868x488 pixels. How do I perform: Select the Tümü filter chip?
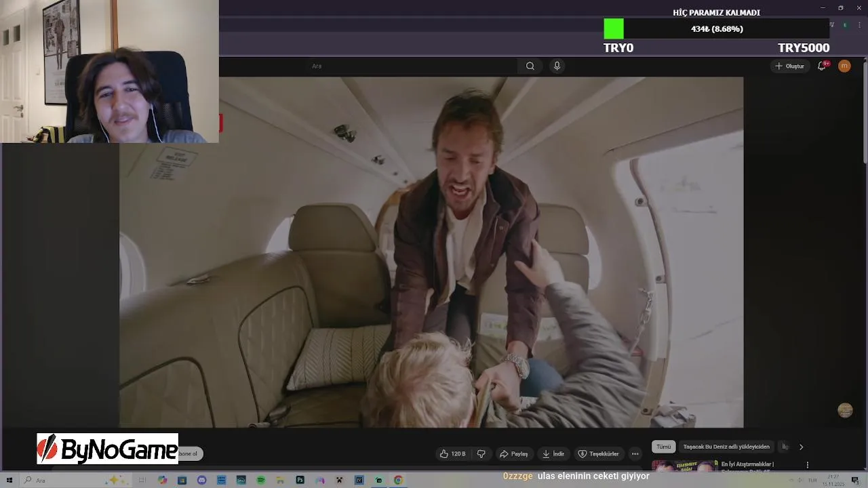pos(663,447)
